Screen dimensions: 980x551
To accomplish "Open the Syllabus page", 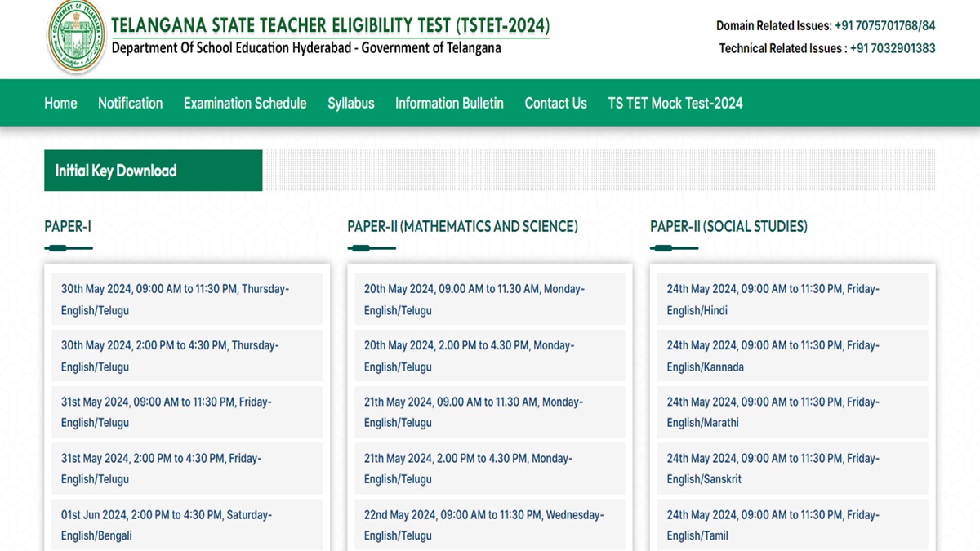I will 350,103.
